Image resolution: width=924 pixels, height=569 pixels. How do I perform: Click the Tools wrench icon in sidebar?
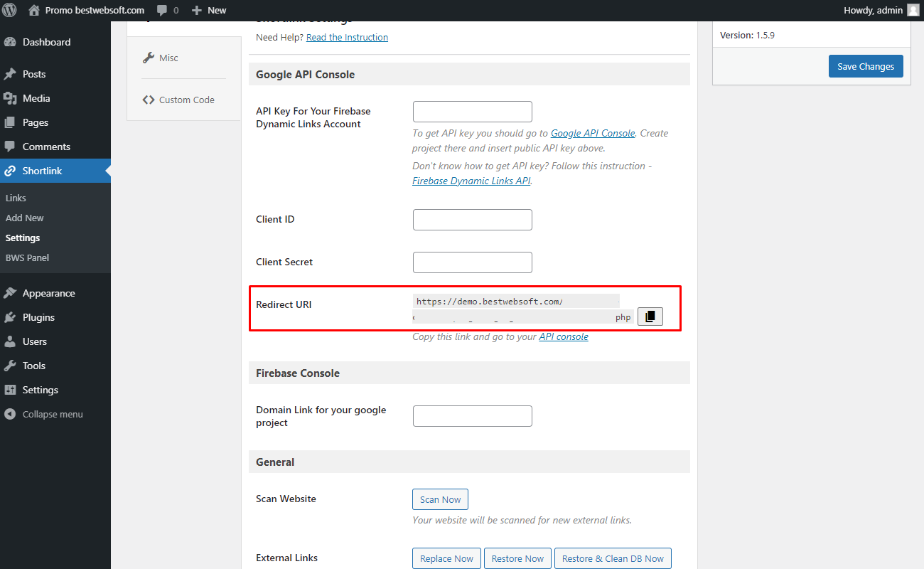(x=10, y=366)
